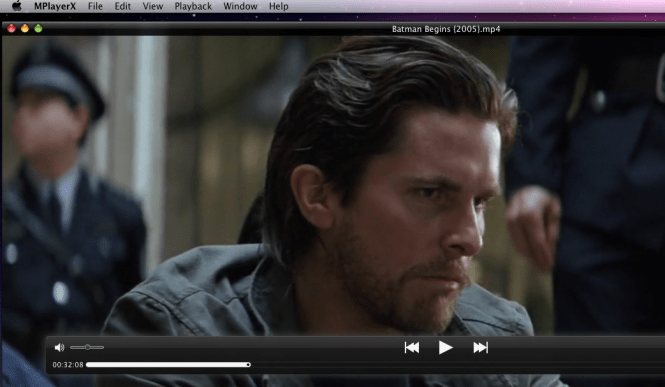Click the Batman Begins (2005).mp4 title

pos(446,29)
